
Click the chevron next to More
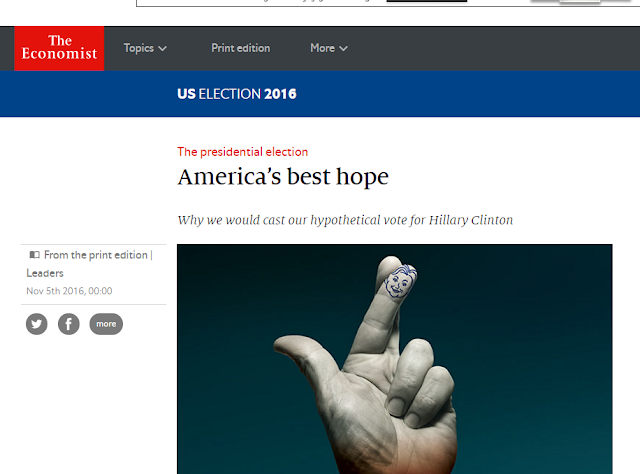[344, 49]
